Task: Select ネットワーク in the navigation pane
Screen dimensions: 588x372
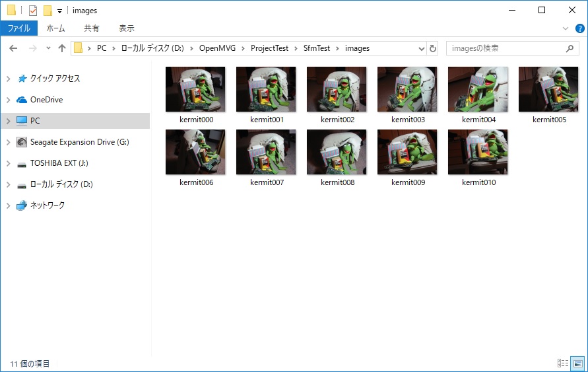Action: coord(48,205)
